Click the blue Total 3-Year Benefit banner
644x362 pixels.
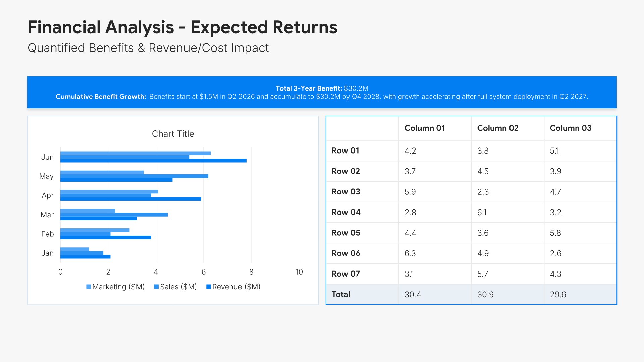click(322, 93)
